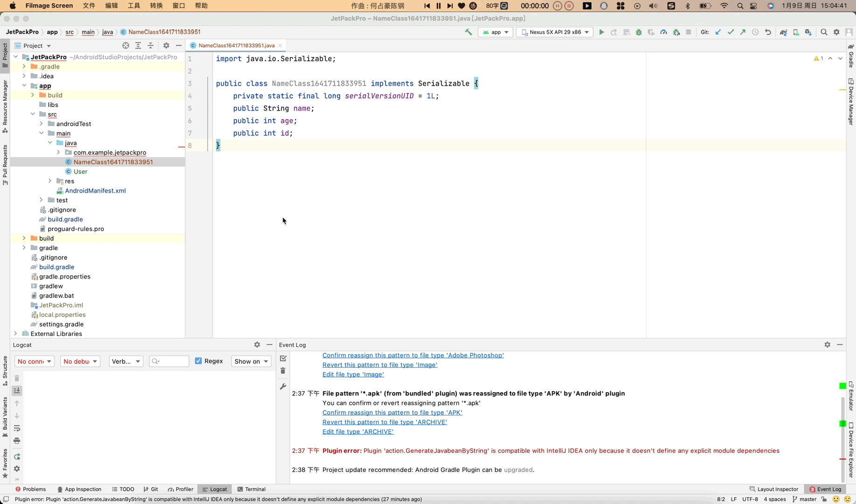
Task: Click select opened file target icon
Action: (x=126, y=45)
